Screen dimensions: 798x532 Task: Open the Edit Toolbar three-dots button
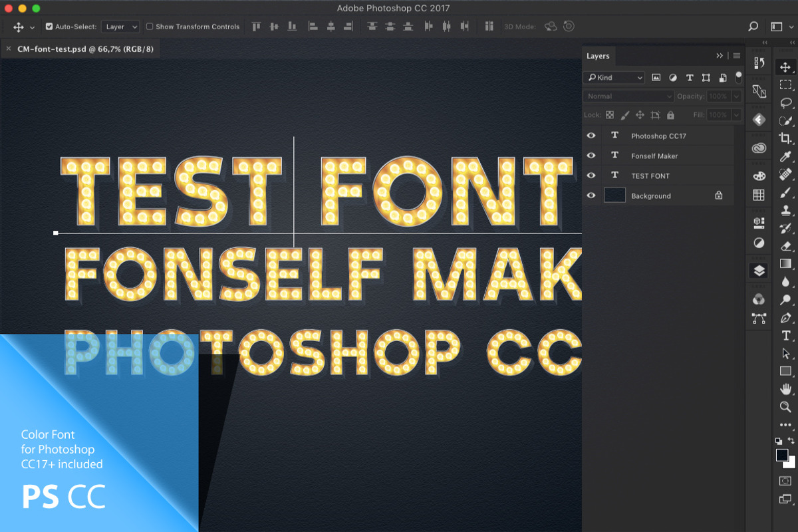tap(785, 424)
